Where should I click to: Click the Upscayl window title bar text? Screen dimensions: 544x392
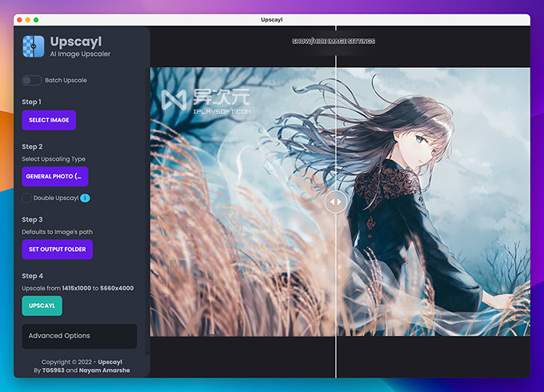click(272, 20)
